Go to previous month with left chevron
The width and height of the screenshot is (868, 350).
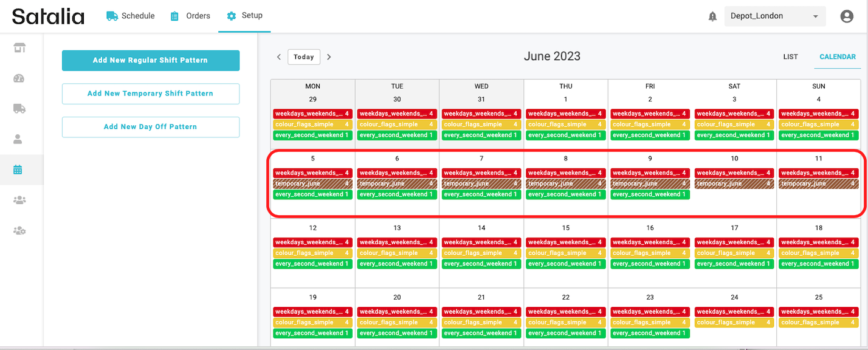coord(279,57)
